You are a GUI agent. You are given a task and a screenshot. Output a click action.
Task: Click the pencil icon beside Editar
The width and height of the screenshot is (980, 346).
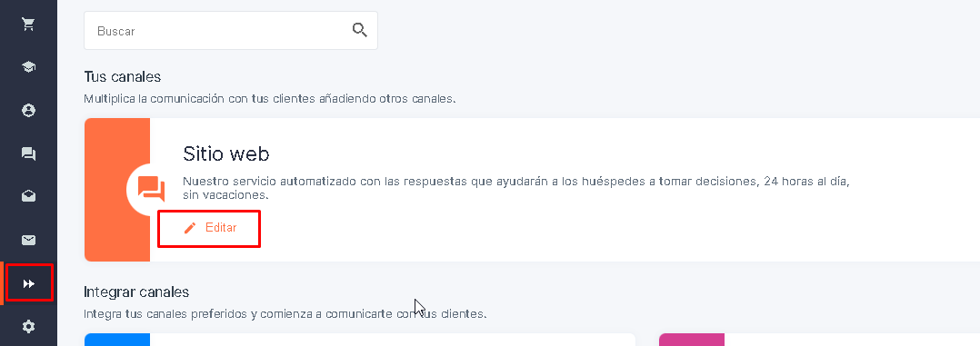[x=190, y=228]
